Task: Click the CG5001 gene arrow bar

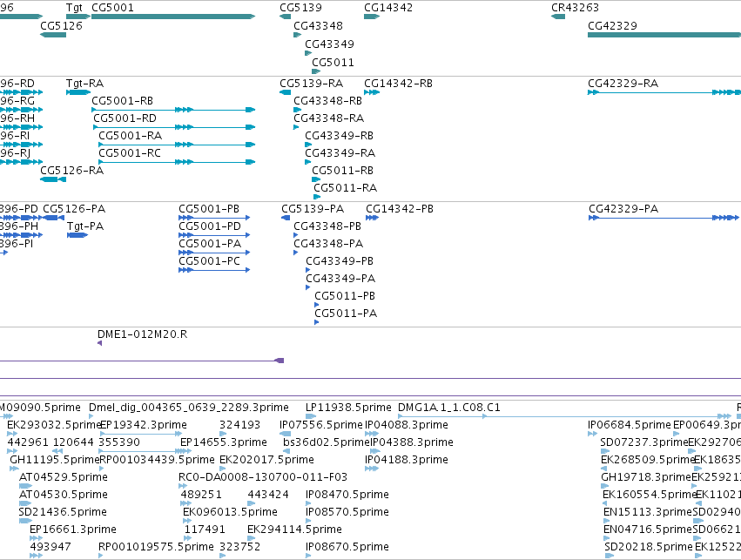Action: 173,17
